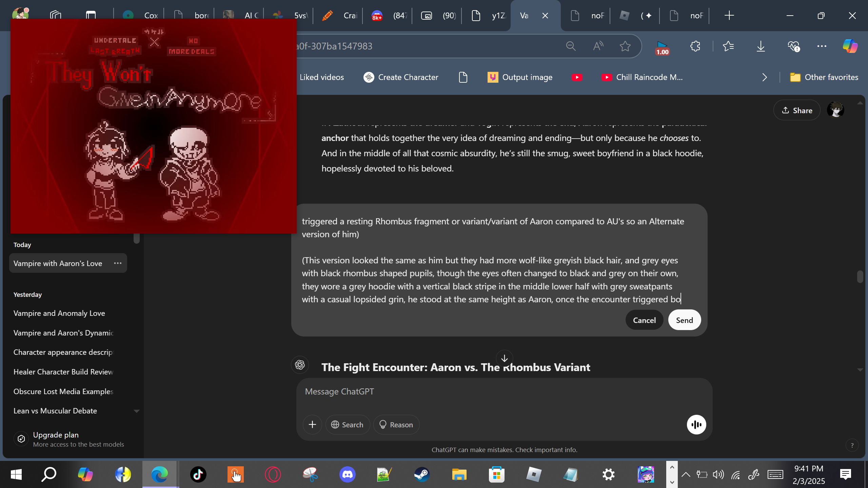Toggle the Wi-Fi network icon in tray

pyautogui.click(x=735, y=474)
